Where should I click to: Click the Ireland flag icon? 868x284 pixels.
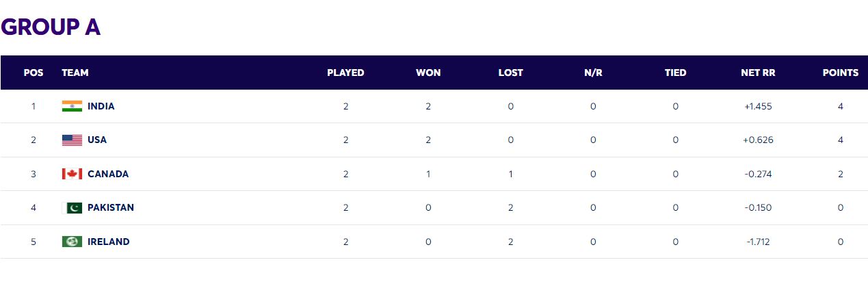(72, 242)
